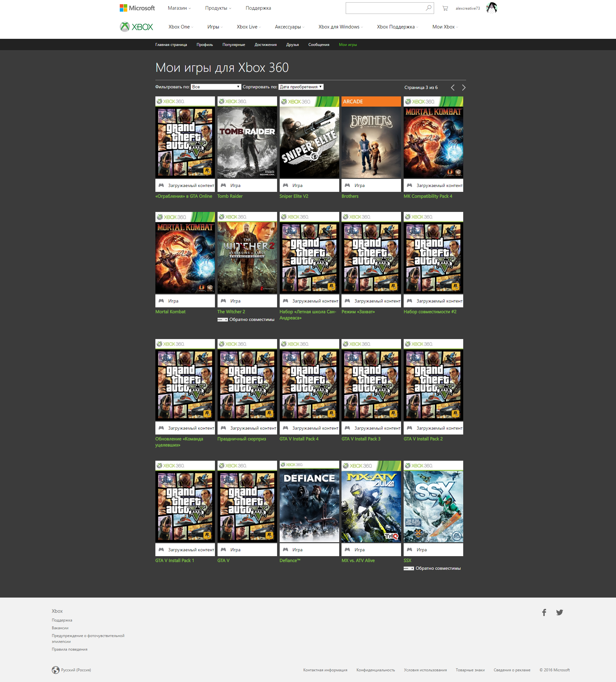Open Конфиденциальность footer link
This screenshot has height=682, width=616.
376,670
